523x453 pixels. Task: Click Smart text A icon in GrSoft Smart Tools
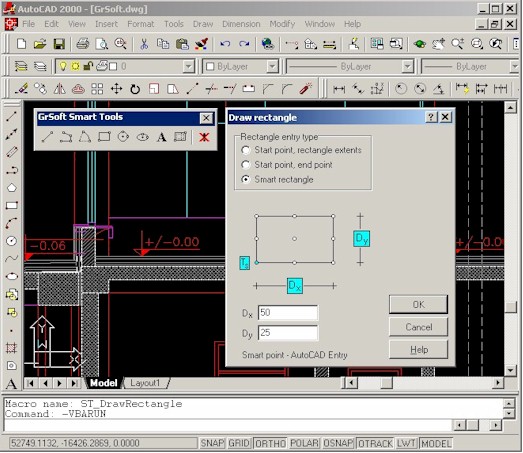tap(161, 137)
